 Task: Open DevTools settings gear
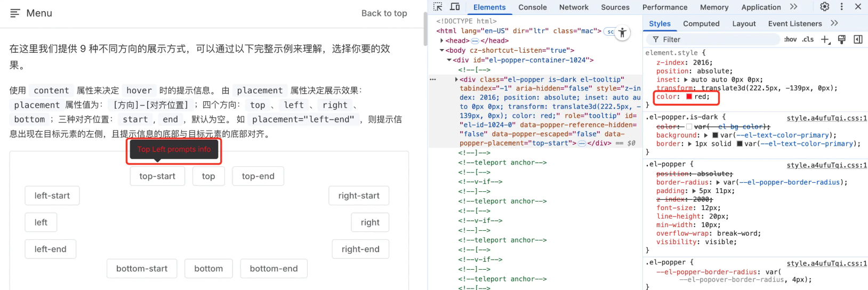(x=824, y=6)
